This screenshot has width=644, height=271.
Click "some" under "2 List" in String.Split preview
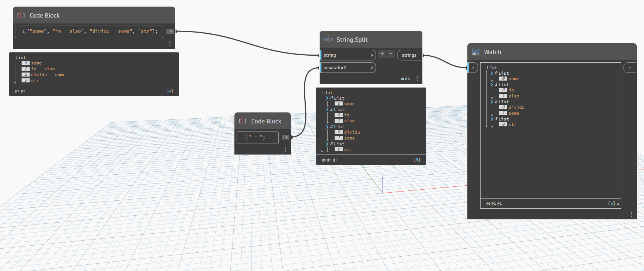(349, 138)
